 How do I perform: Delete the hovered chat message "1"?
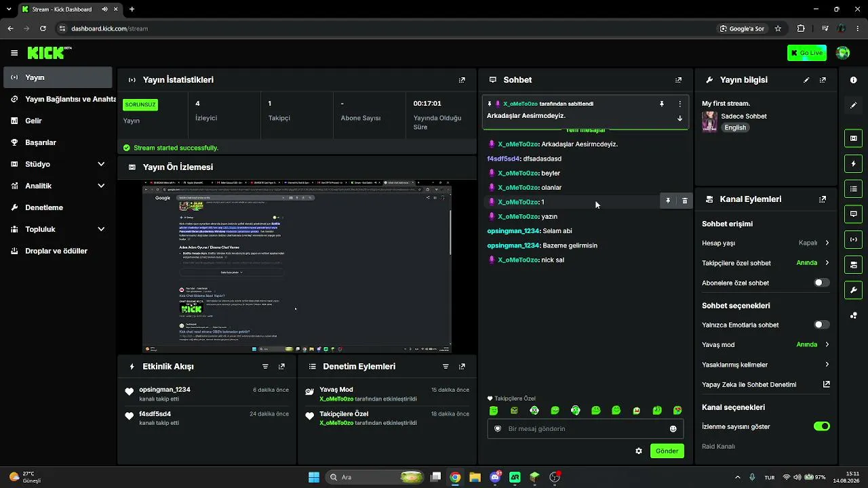684,201
